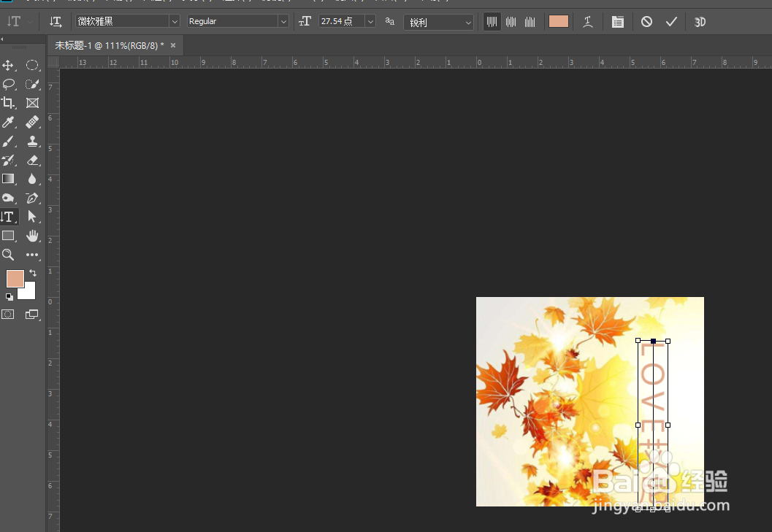Open the text color swatch in options bar
This screenshot has height=532, width=772.
[558, 21]
